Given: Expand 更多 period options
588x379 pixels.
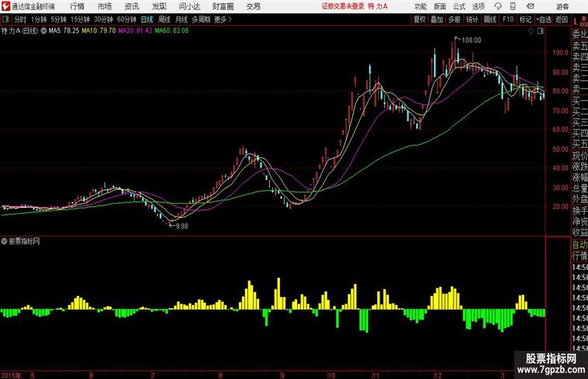Looking at the screenshot, I should point(222,19).
